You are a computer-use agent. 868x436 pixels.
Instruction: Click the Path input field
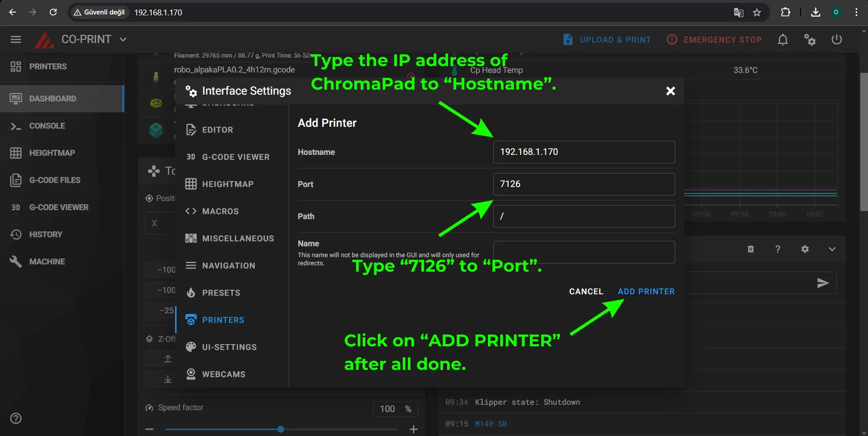[584, 216]
